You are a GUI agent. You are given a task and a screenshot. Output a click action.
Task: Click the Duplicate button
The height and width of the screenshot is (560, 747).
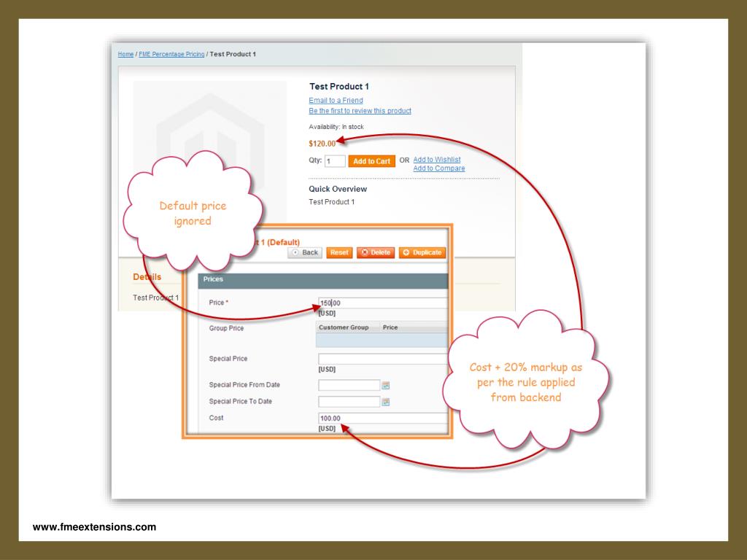[x=422, y=252]
